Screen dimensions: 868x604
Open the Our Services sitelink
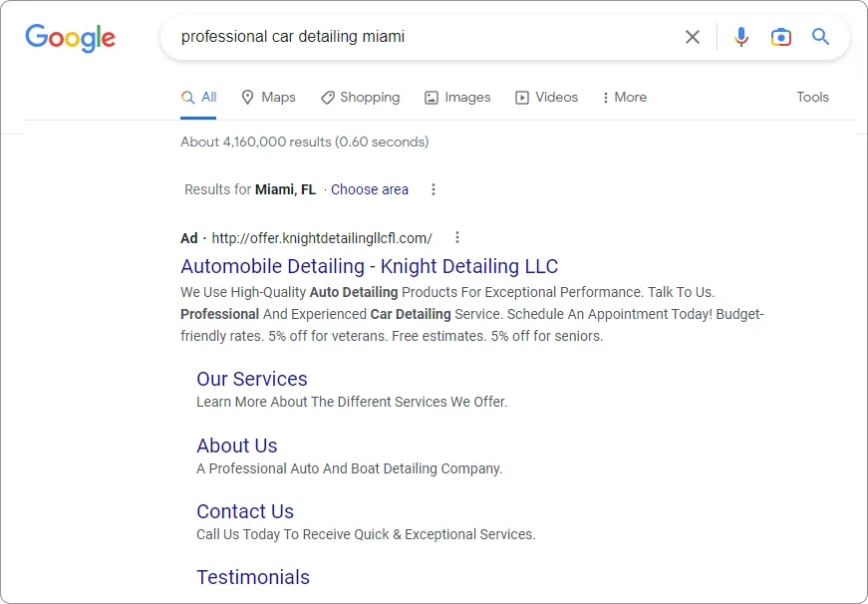252,379
